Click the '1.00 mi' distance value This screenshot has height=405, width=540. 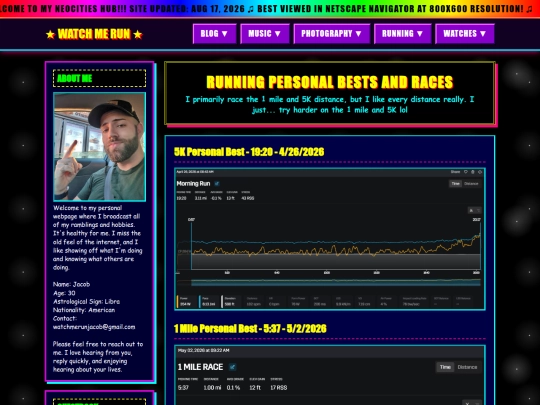[x=212, y=388]
